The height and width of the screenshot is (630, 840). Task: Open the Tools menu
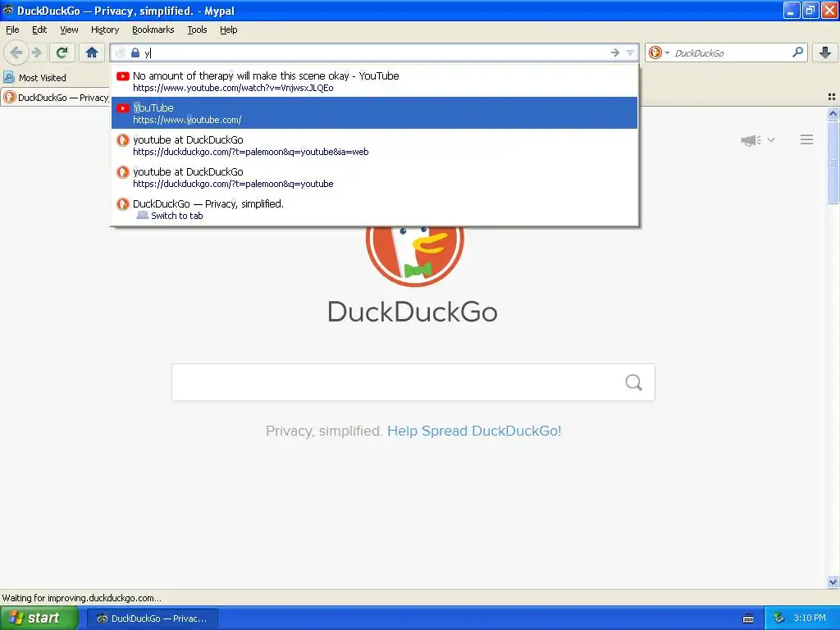click(197, 30)
